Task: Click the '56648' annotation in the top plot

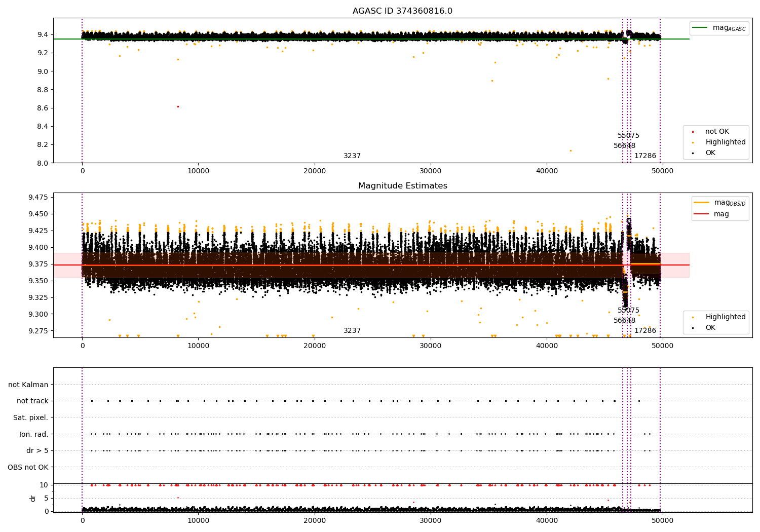Action: [624, 146]
